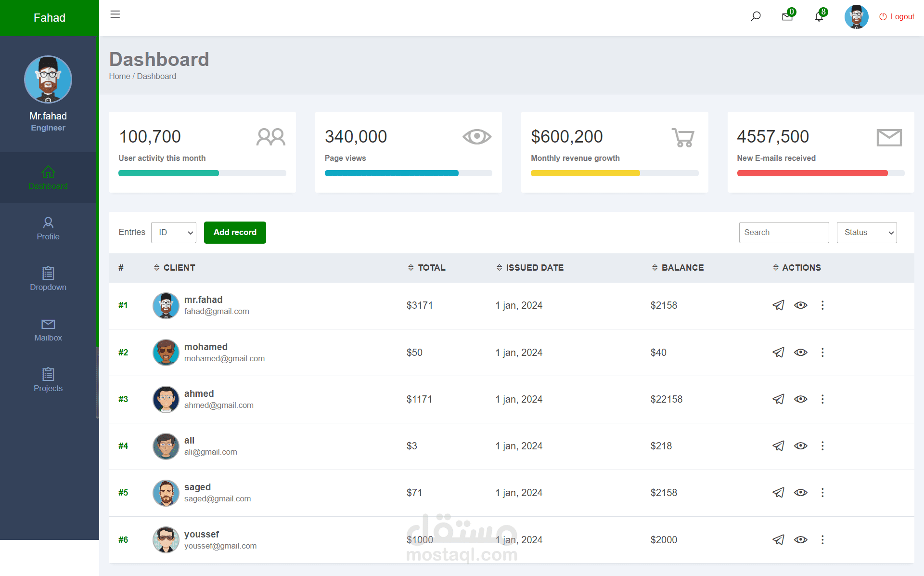The image size is (924, 576).
Task: Send message to mohamed via paper plane icon
Action: coord(778,352)
